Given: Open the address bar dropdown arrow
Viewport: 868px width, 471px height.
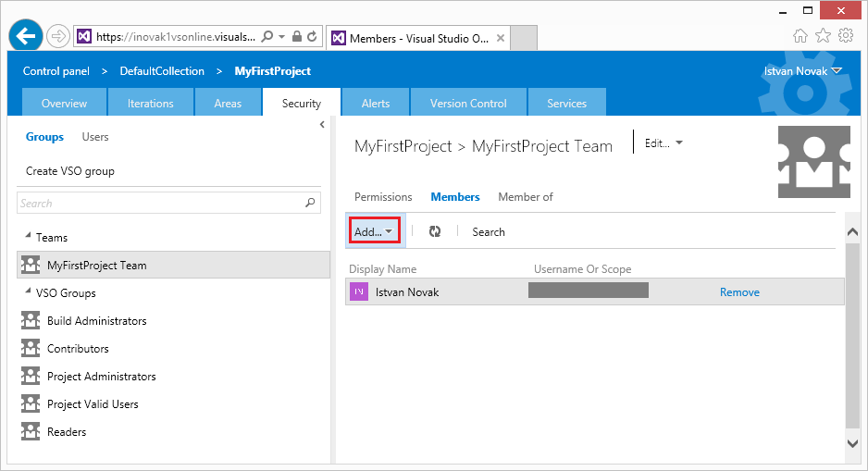Looking at the screenshot, I should [281, 36].
